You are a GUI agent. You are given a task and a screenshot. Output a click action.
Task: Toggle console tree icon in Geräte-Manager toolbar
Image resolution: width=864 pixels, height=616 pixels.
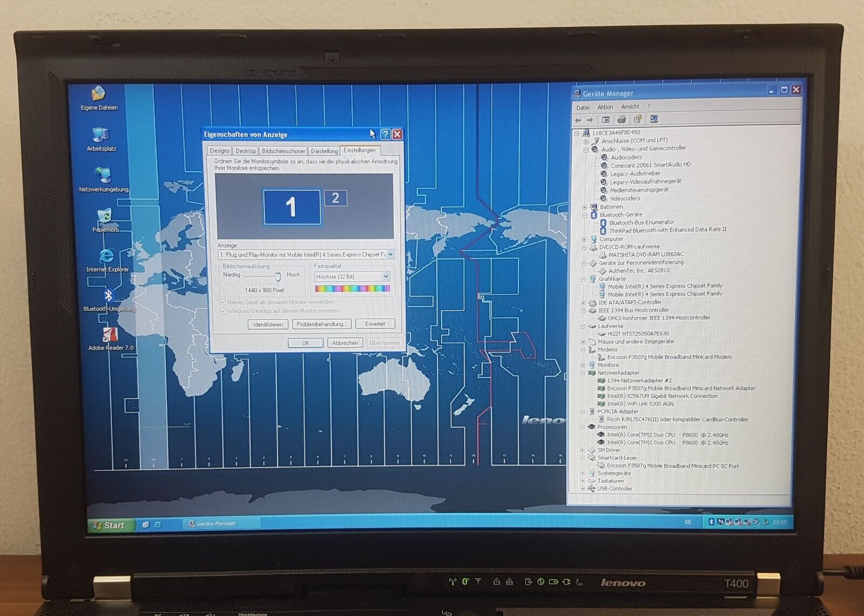click(x=606, y=120)
